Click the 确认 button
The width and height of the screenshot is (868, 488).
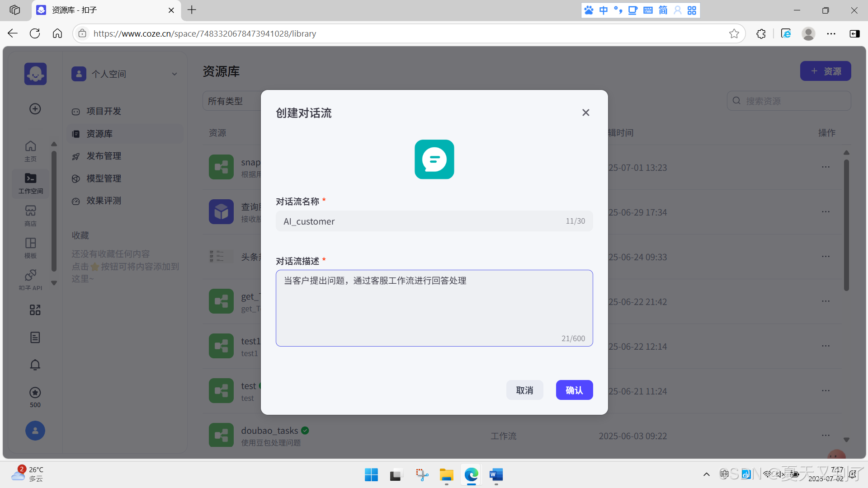(574, 390)
